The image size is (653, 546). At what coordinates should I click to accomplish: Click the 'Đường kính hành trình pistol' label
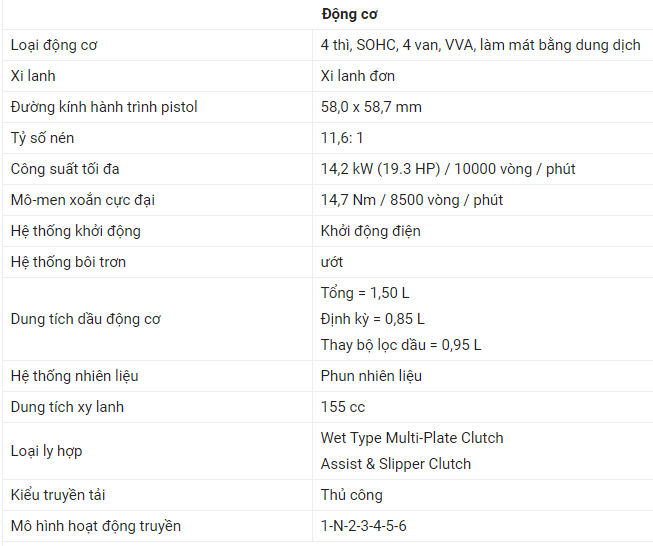(104, 107)
